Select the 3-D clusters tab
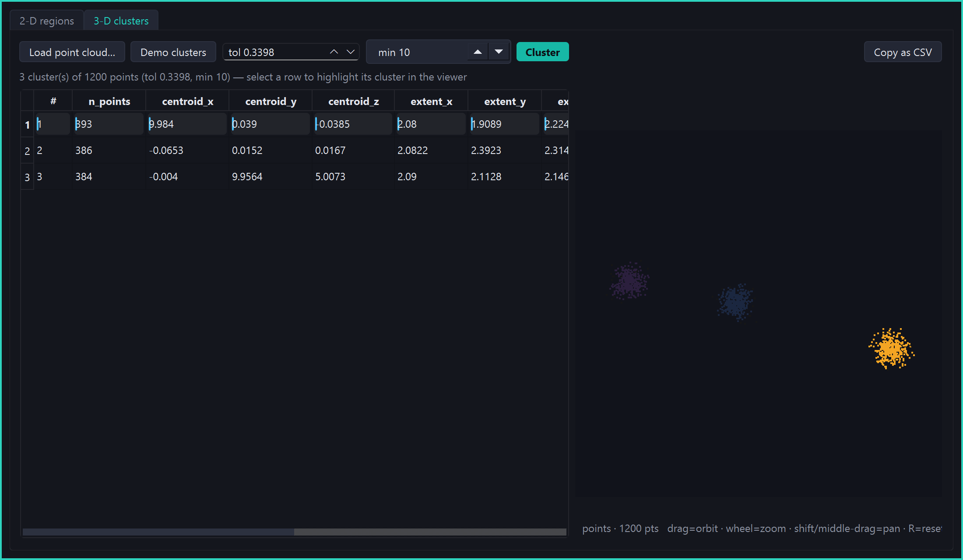 point(121,21)
